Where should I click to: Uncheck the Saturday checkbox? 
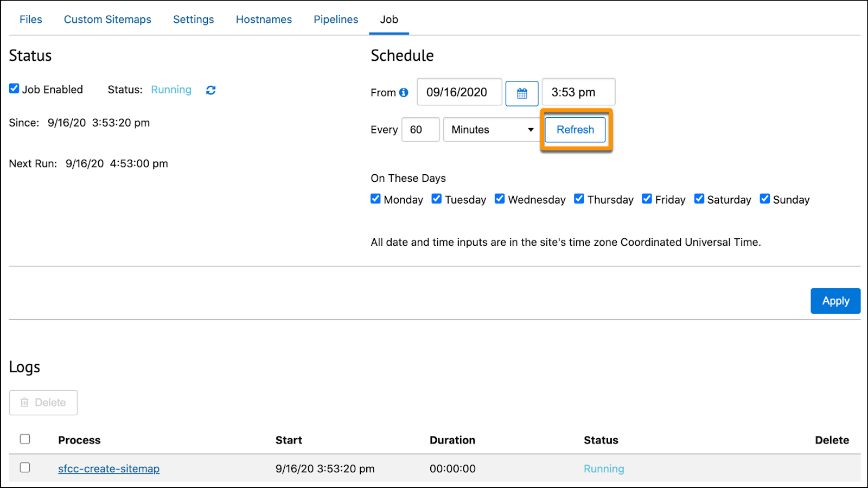click(x=699, y=199)
